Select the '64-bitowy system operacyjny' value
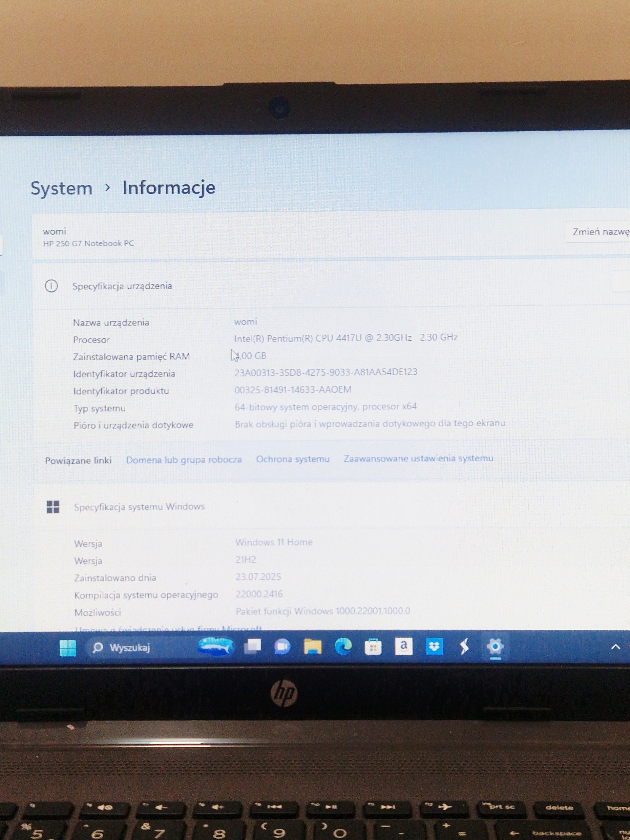Viewport: 630px width, 840px height. point(325,407)
